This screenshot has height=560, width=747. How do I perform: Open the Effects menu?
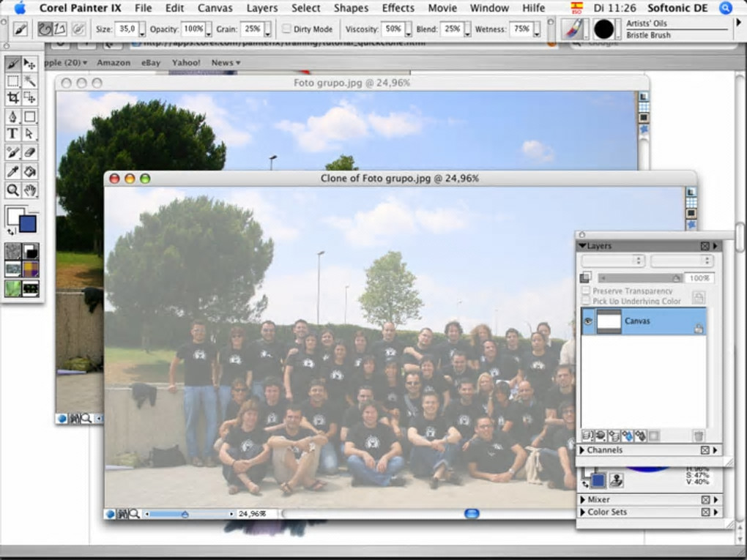(x=398, y=7)
